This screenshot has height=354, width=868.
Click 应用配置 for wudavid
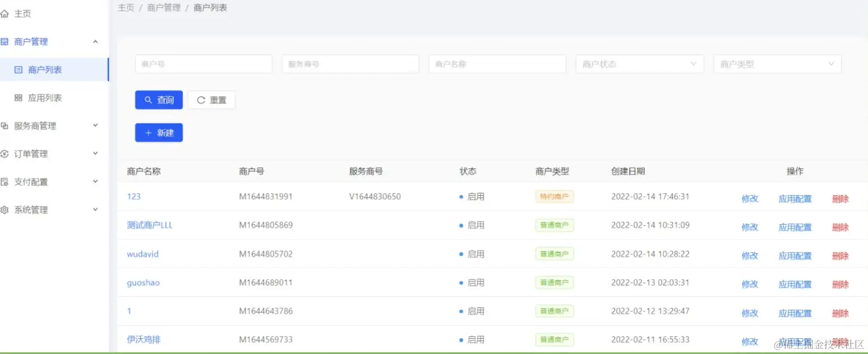pos(795,256)
